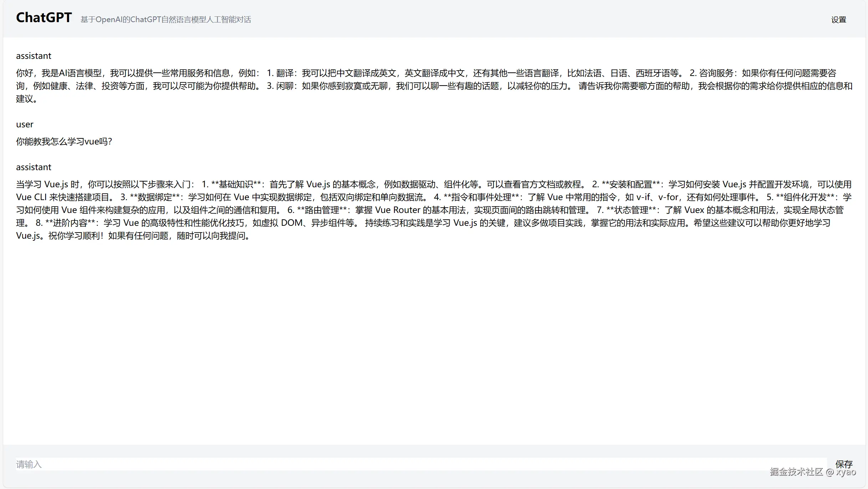868x489 pixels.
Task: Click the user question about learning Vue
Action: 64,141
